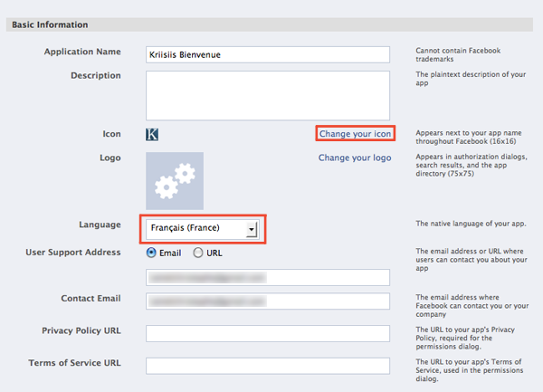The width and height of the screenshot is (543, 392).
Task: Select the URL radio button
Action: tap(198, 253)
